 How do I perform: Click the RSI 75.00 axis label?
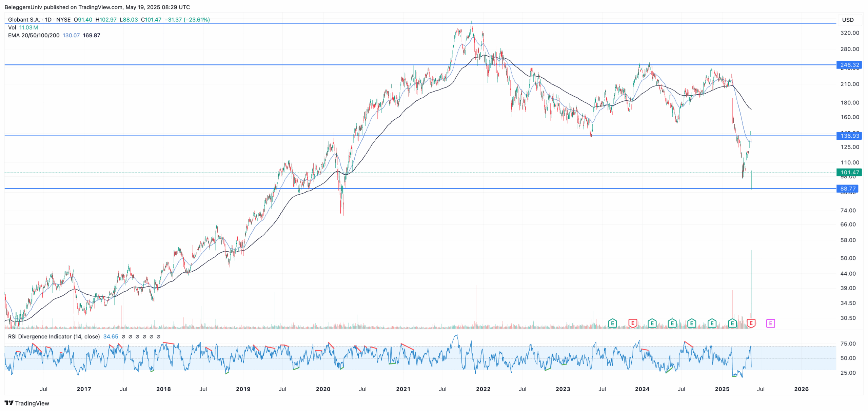pos(848,344)
